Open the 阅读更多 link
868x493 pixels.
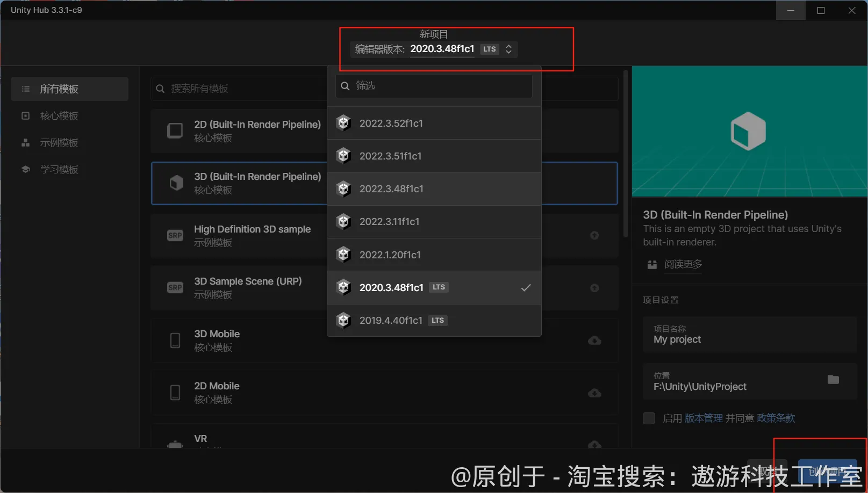[x=683, y=264]
